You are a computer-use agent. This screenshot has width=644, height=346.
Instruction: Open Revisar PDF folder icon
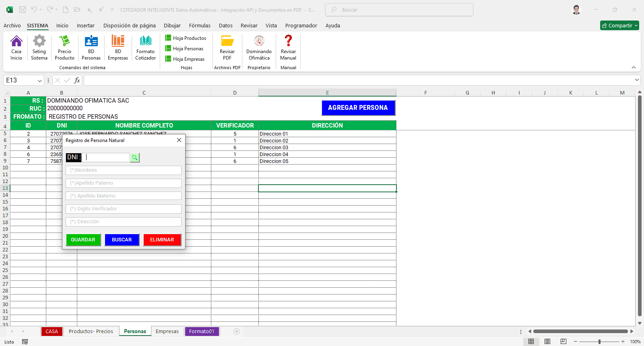(x=227, y=47)
